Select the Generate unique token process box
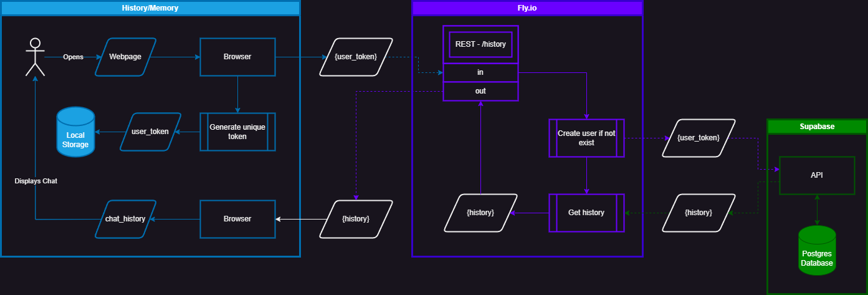 point(237,132)
